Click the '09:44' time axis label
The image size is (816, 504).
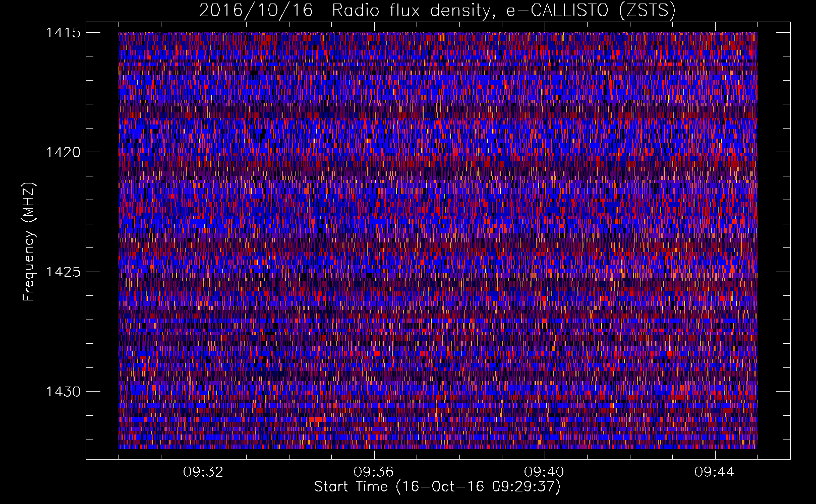pos(715,472)
